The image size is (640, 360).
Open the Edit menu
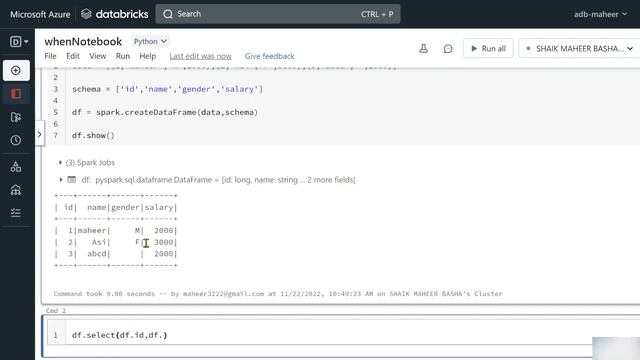[x=73, y=56]
